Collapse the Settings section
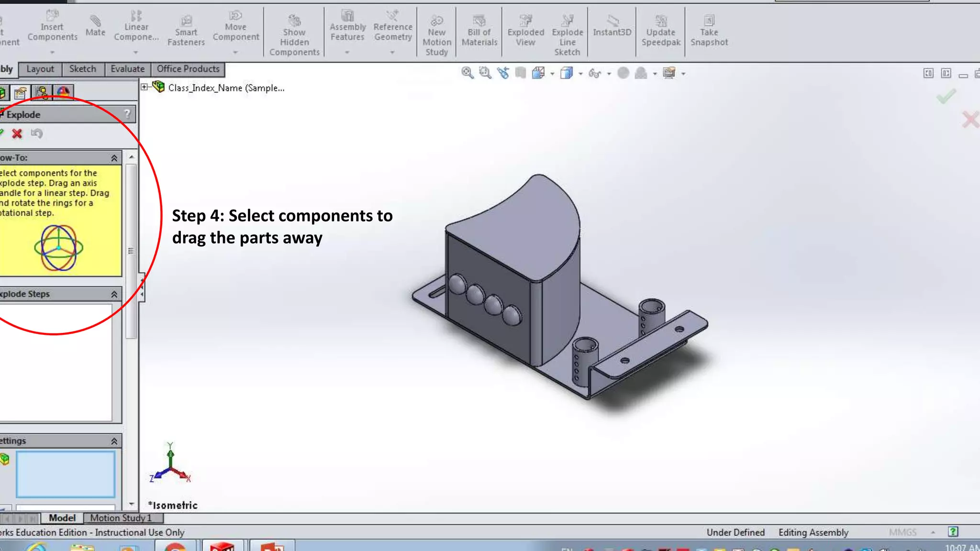 coord(114,441)
